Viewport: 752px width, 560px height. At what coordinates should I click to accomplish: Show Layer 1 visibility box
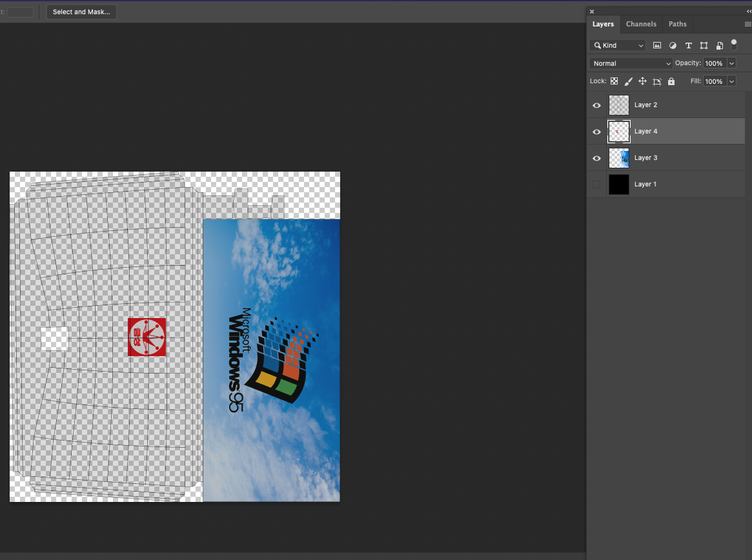[x=596, y=184]
